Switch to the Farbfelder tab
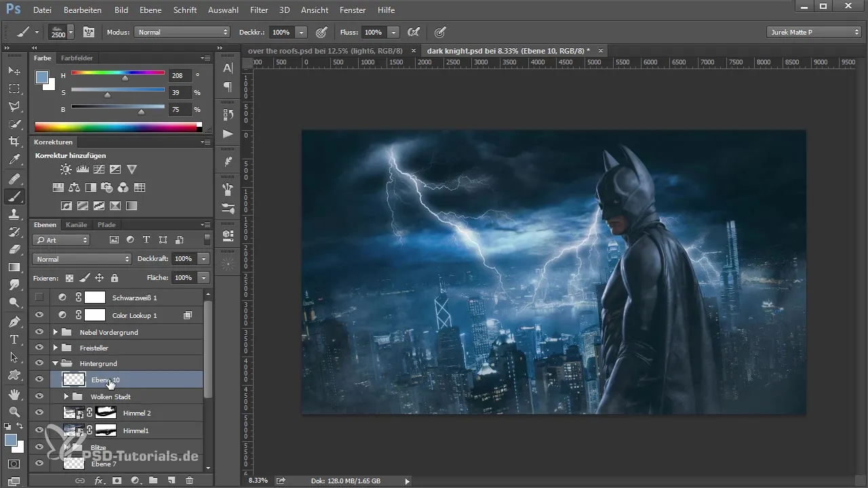This screenshot has height=488, width=868. tap(77, 58)
